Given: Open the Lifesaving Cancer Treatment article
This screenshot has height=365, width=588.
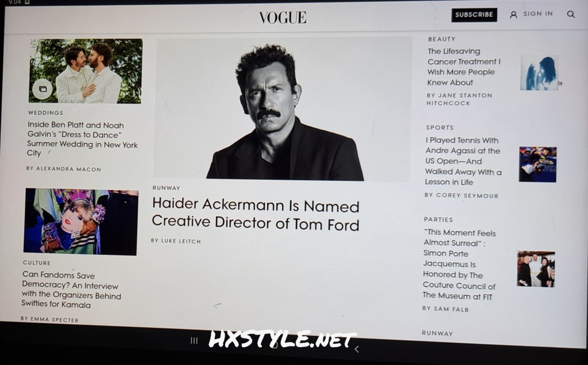Looking at the screenshot, I should (463, 67).
